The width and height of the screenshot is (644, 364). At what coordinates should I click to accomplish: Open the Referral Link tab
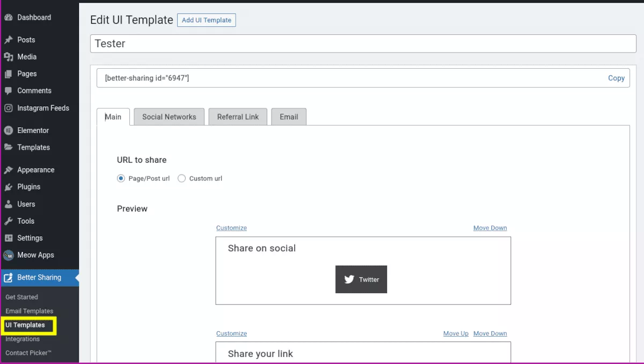pos(238,117)
